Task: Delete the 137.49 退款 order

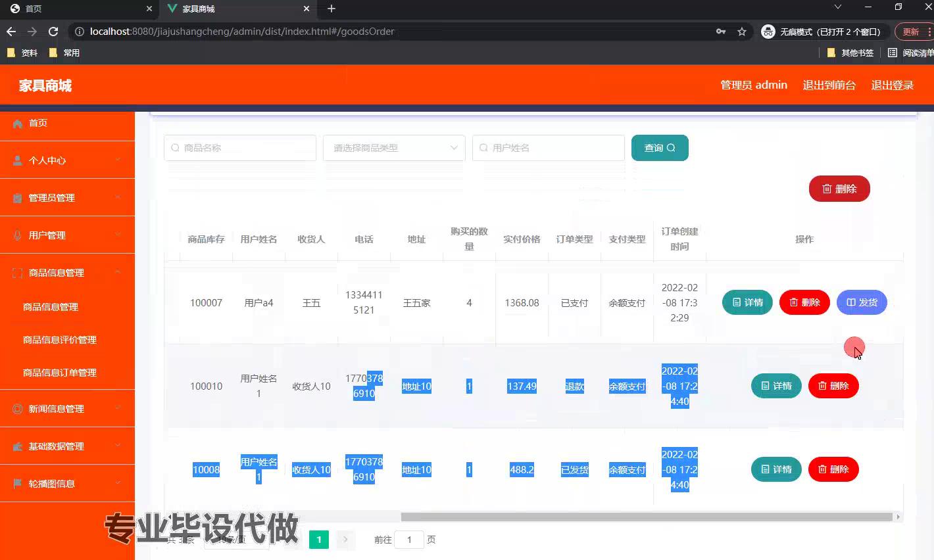Action: coord(833,386)
